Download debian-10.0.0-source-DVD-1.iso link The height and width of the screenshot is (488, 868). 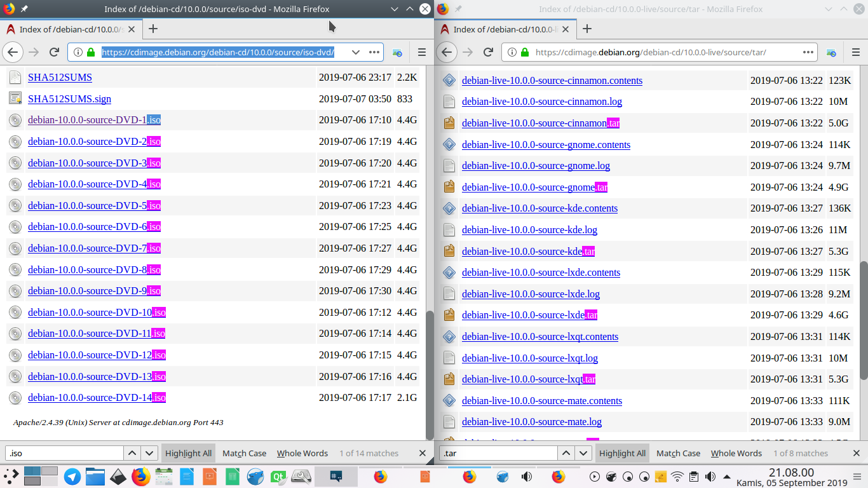[x=94, y=120]
